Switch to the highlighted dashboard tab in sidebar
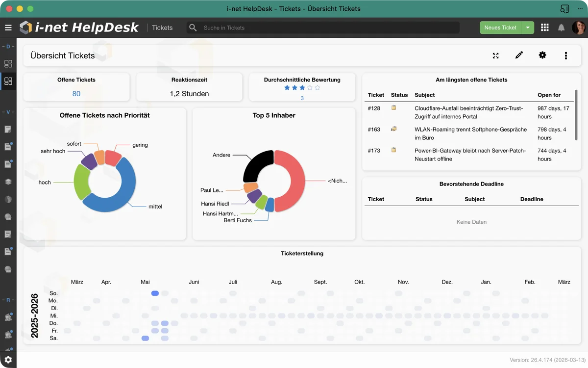This screenshot has height=368, width=588. coord(8,81)
